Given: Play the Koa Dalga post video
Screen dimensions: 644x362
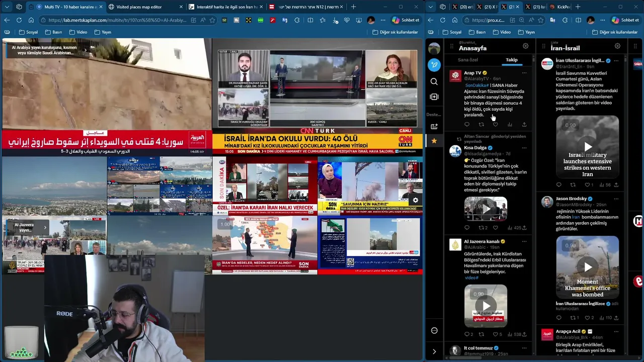Looking at the screenshot, I should [x=486, y=209].
